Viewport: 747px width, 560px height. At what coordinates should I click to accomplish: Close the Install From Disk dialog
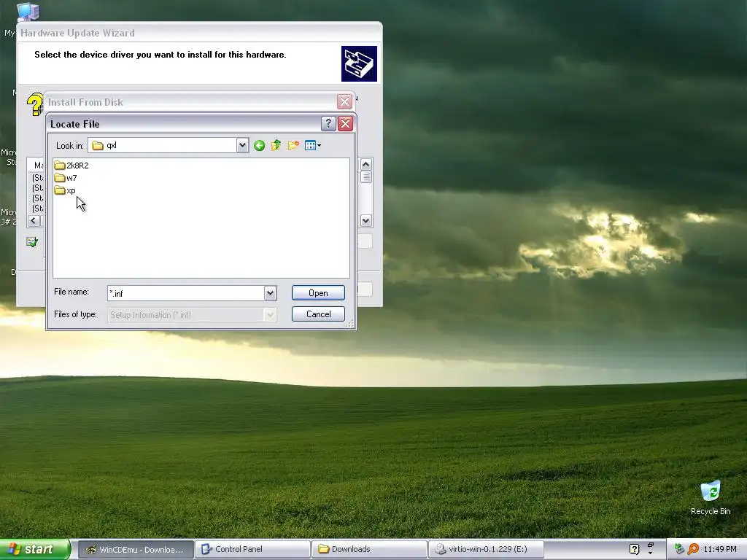tap(344, 101)
